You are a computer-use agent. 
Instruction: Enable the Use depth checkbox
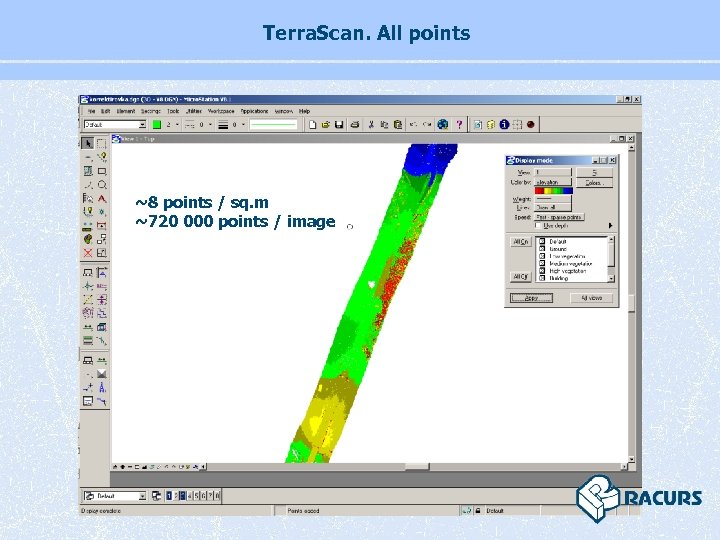point(538,226)
